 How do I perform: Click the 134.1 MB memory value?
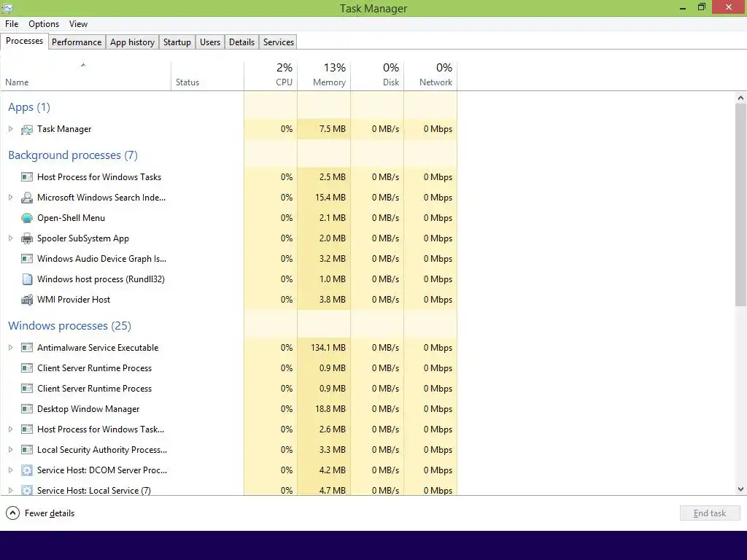(328, 348)
